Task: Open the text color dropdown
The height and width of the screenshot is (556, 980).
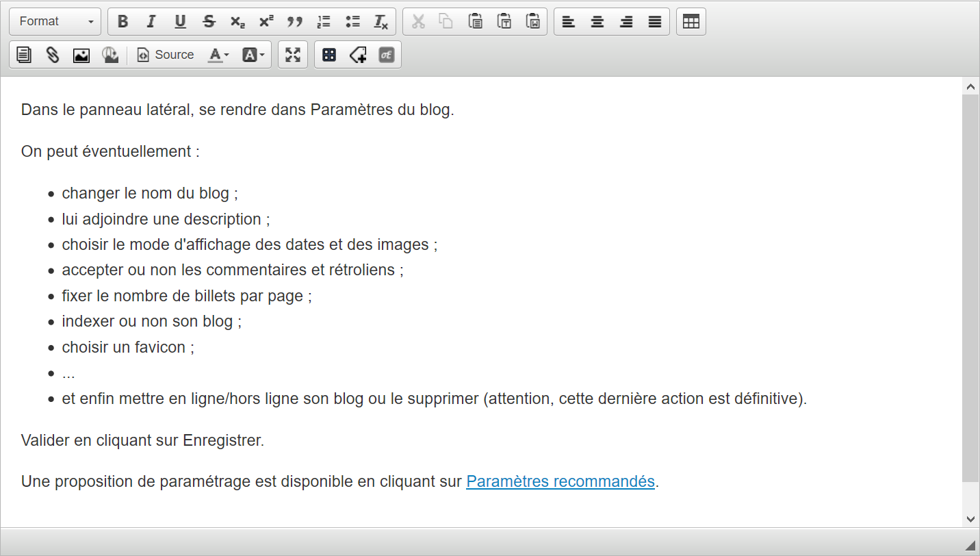Action: click(x=218, y=55)
